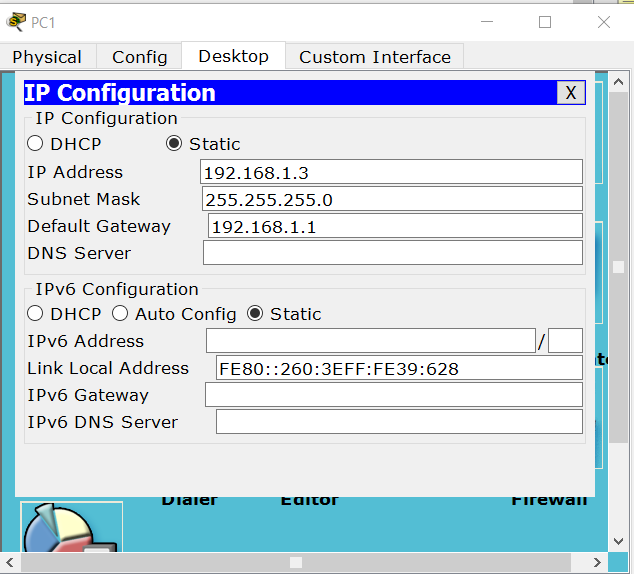The height and width of the screenshot is (574, 634).
Task: Minimize the PC1 window
Action: click(x=487, y=22)
